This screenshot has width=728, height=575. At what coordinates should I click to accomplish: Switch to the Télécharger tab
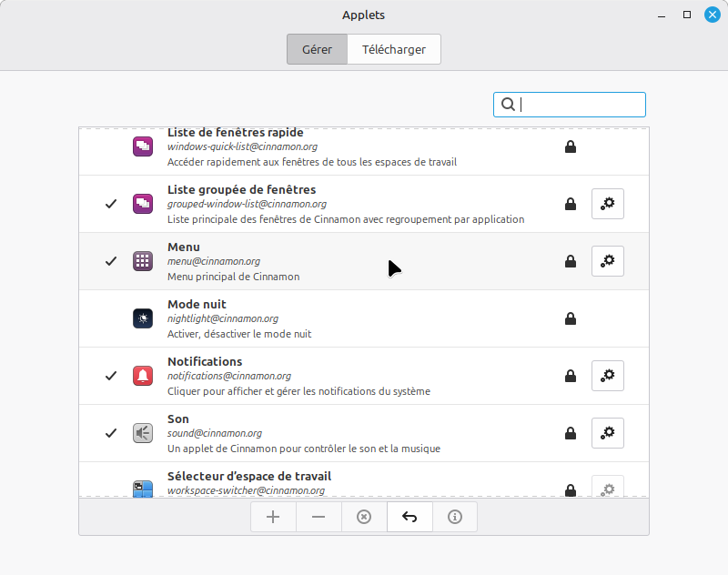(x=393, y=49)
